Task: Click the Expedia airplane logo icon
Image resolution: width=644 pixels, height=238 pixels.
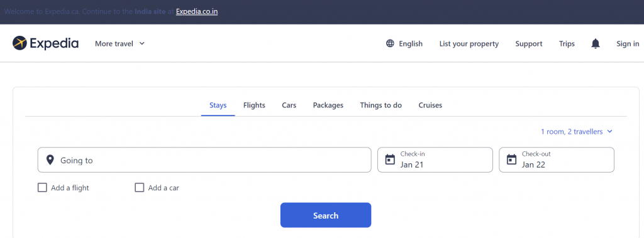Action: tap(19, 43)
